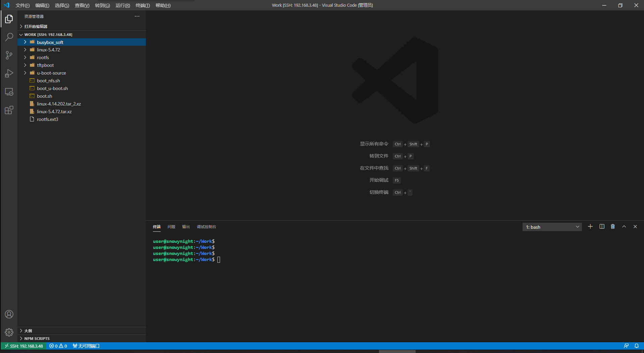The width and height of the screenshot is (644, 353).
Task: Open the Remote Explorer view
Action: pyautogui.click(x=9, y=92)
